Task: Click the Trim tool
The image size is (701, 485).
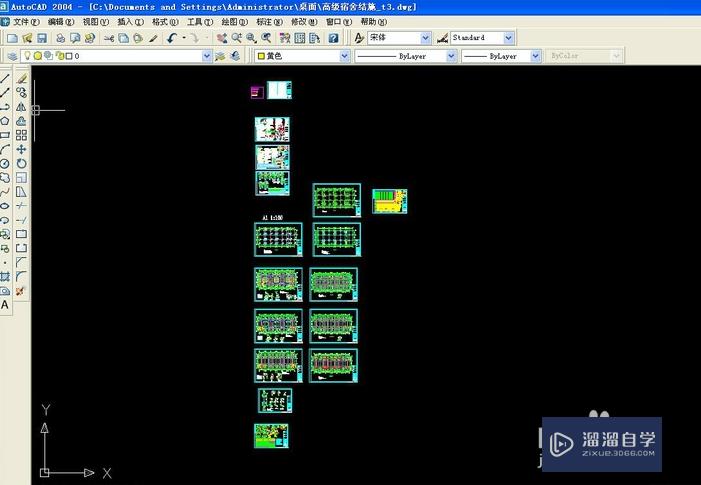Action: (21, 206)
